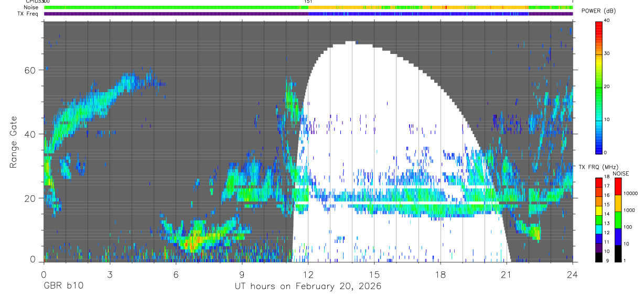The image size is (644, 297).
Task: Click 'UT hours on February 20, 2026' label
Action: pos(308,287)
